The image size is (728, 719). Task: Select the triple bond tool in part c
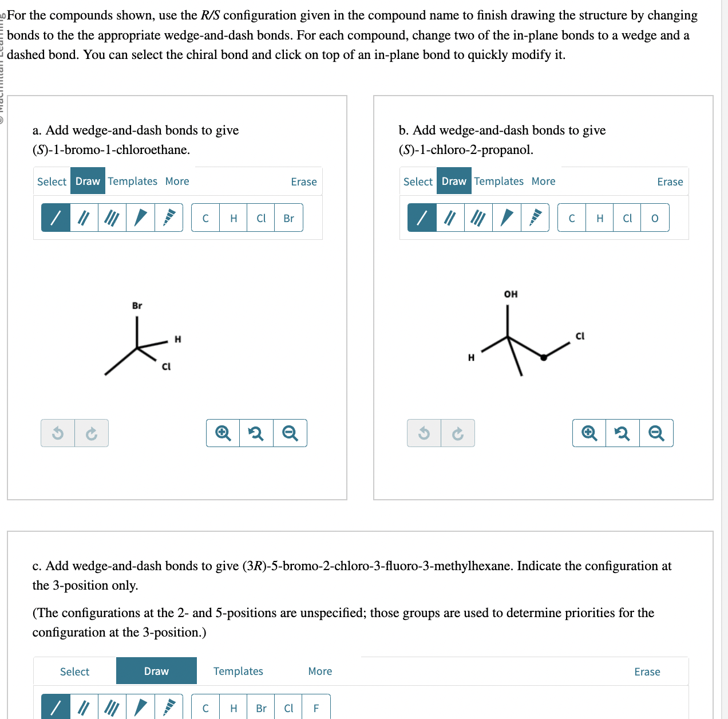(111, 708)
